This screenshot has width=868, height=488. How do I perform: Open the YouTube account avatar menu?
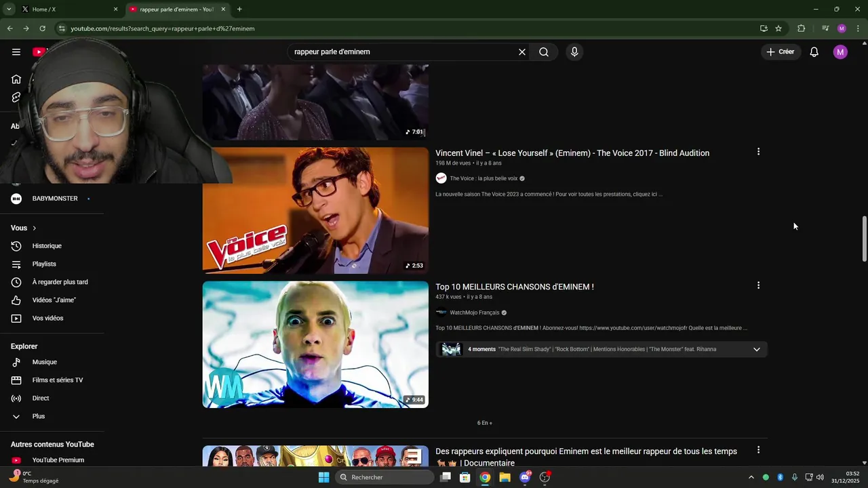point(840,52)
